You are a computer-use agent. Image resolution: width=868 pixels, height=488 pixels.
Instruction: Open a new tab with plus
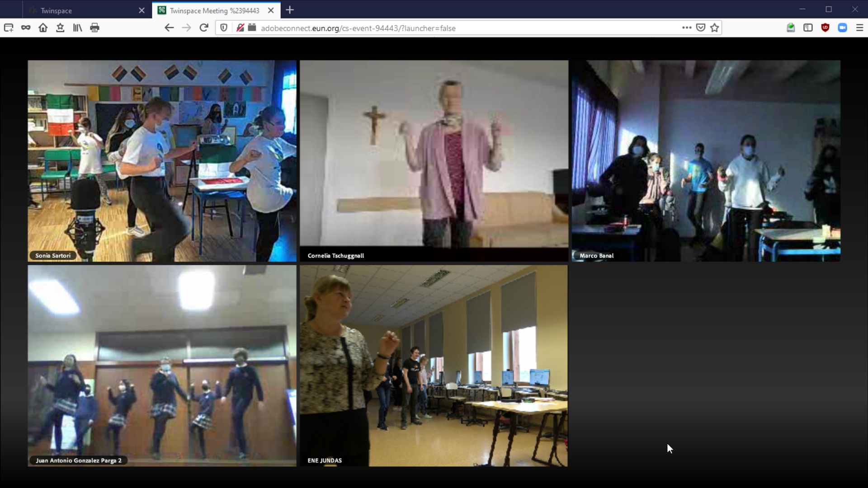pyautogui.click(x=290, y=10)
